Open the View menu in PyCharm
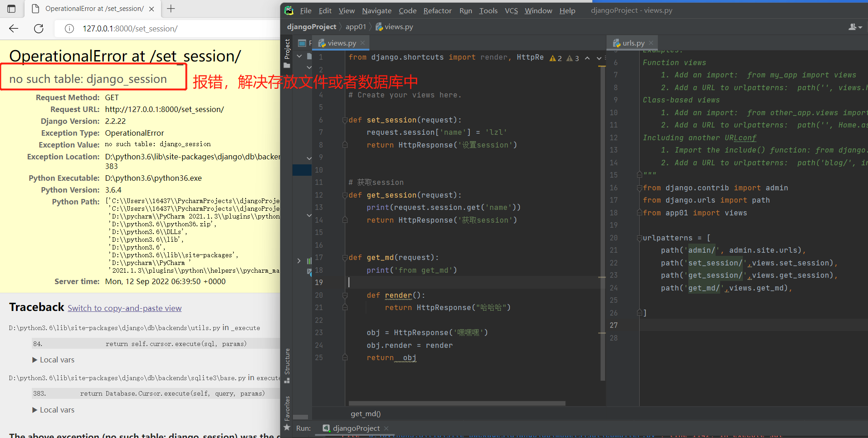 click(x=347, y=10)
